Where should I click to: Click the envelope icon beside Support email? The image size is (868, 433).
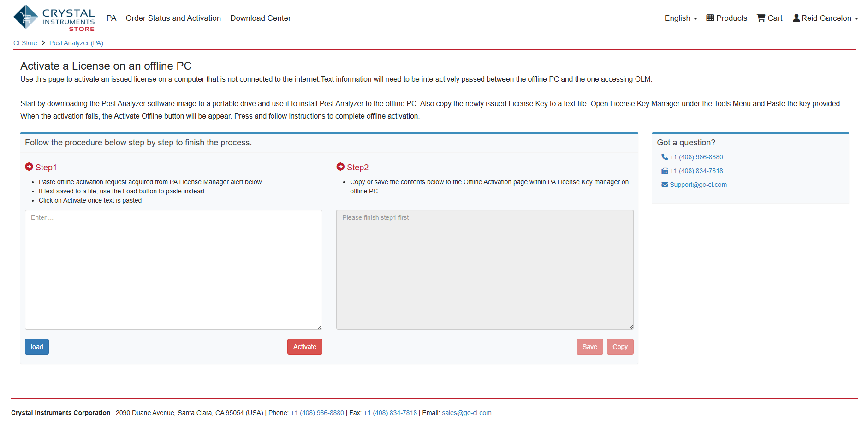click(x=665, y=185)
